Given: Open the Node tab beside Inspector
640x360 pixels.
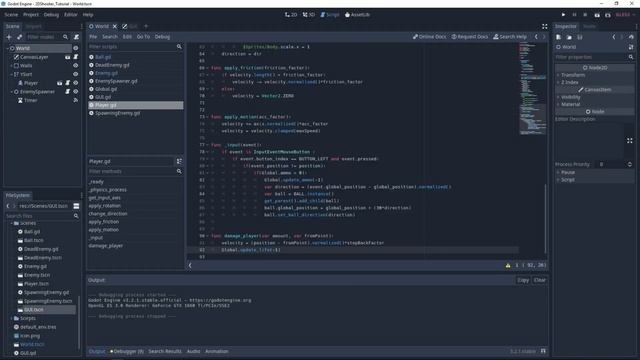Looking at the screenshot, I should 589,26.
